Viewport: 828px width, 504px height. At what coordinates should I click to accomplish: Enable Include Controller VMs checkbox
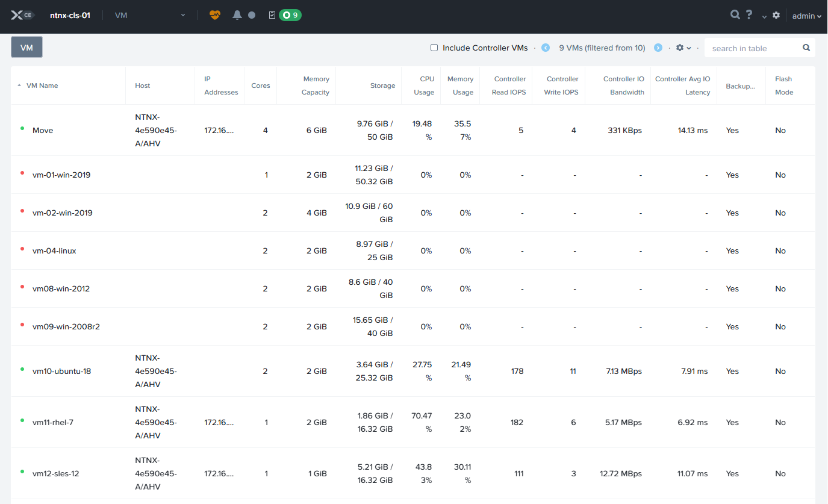(434, 48)
